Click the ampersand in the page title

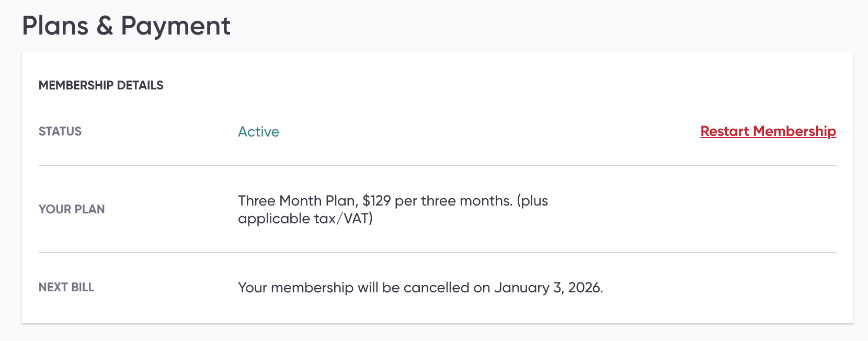click(105, 26)
